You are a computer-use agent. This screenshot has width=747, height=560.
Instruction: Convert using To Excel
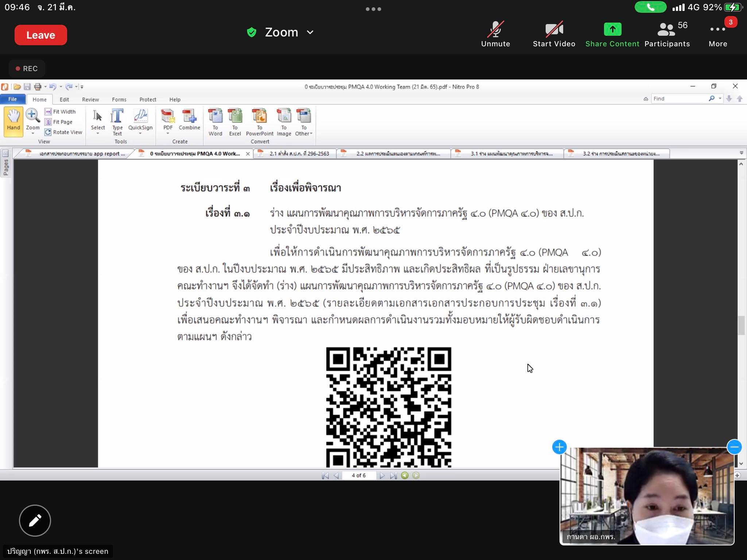(x=235, y=122)
